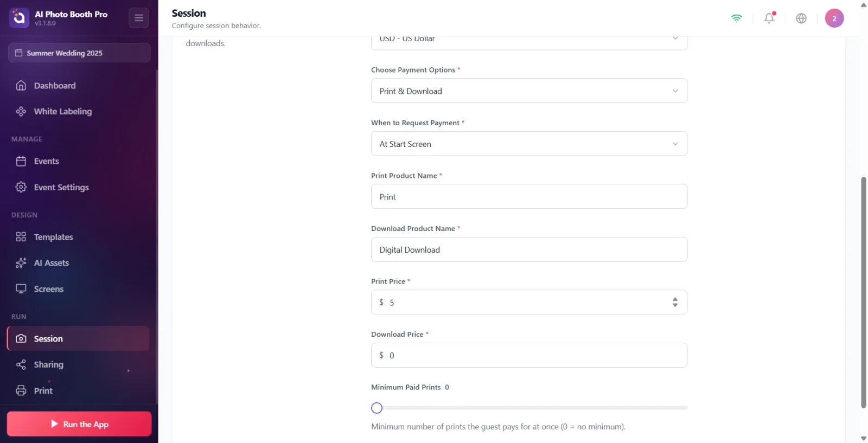Click the Print Price label
The height and width of the screenshot is (443, 868).
click(388, 281)
